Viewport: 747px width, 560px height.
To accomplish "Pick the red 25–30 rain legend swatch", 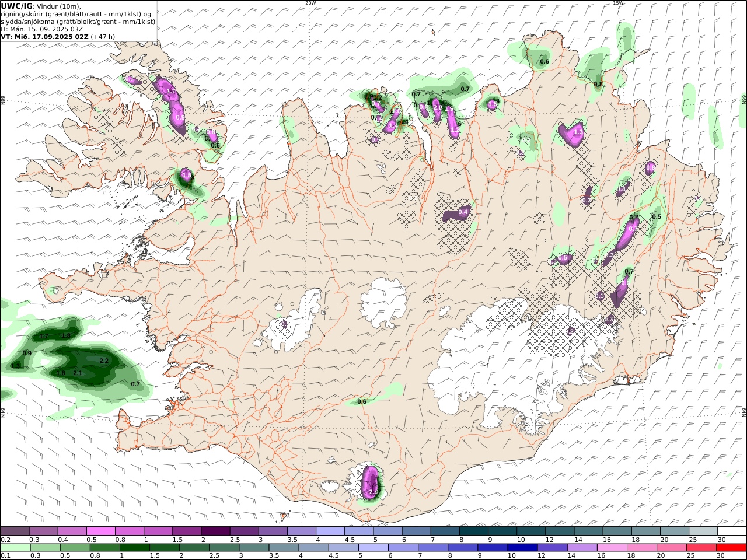I will click(x=701, y=548).
